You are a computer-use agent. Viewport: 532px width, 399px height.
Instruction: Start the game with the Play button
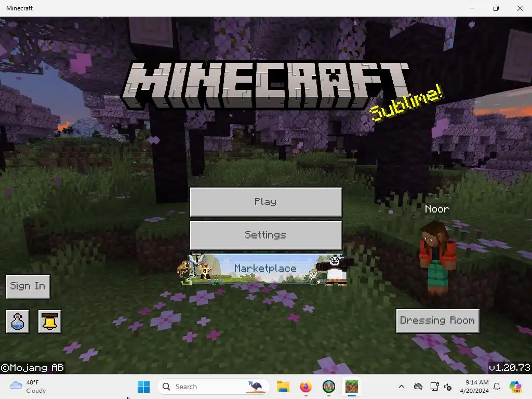[x=265, y=202]
